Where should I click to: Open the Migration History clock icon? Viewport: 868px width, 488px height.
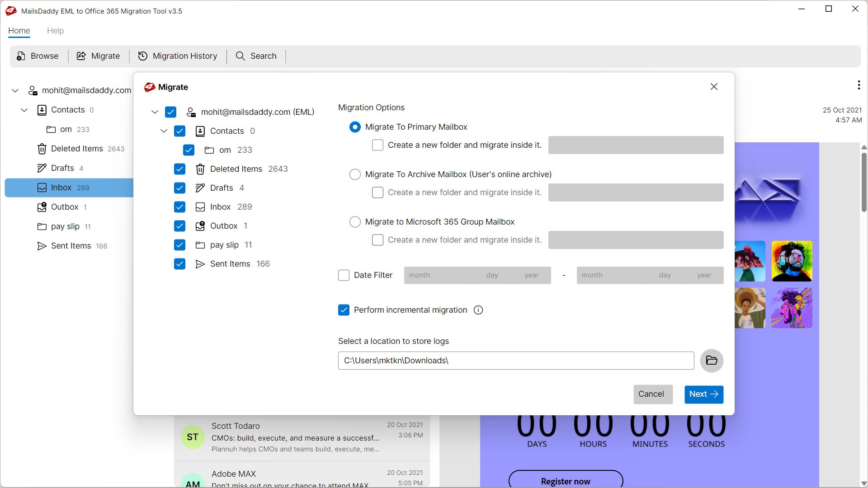(x=143, y=56)
